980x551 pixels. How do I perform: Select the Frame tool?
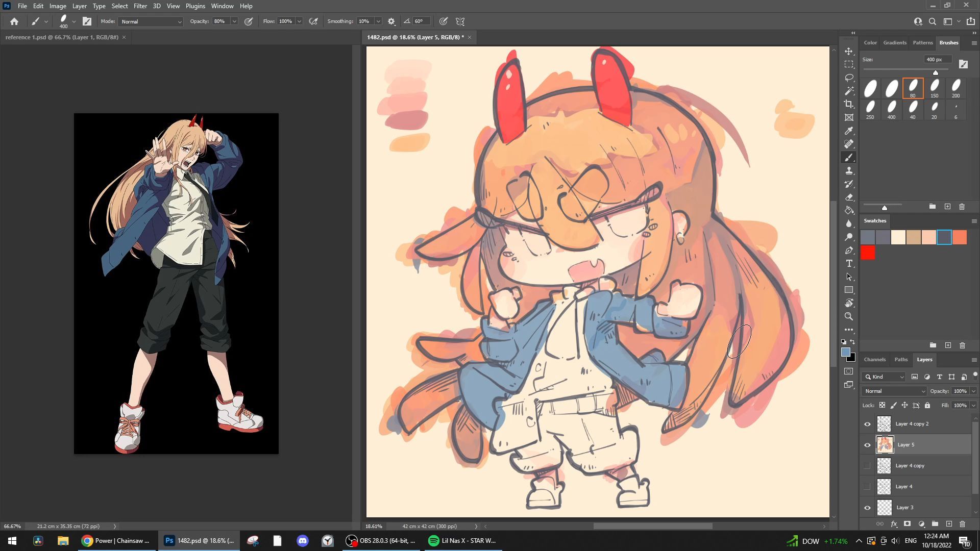tap(849, 117)
